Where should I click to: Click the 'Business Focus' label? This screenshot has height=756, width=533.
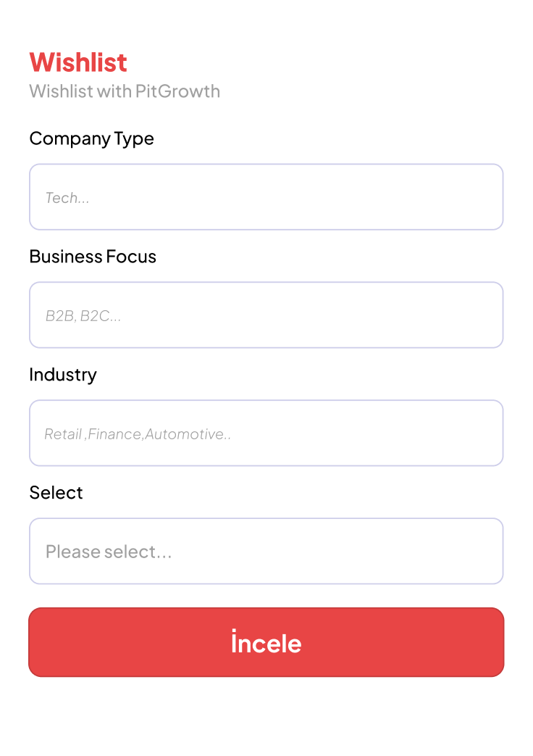pyautogui.click(x=93, y=257)
